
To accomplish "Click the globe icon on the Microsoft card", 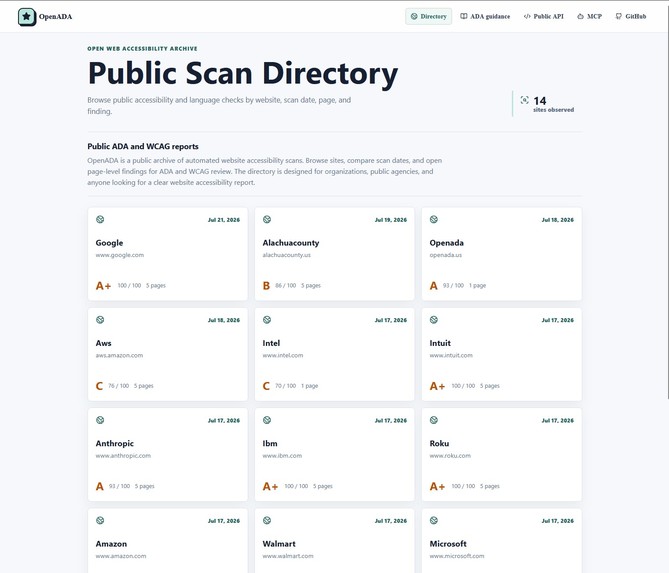I will 433,520.
